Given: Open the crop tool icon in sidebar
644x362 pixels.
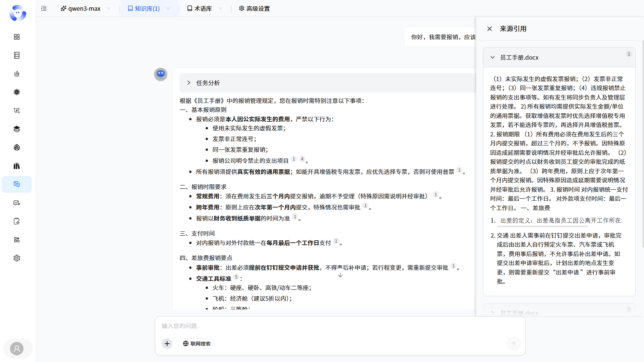Looking at the screenshot, I should pyautogui.click(x=17, y=111).
